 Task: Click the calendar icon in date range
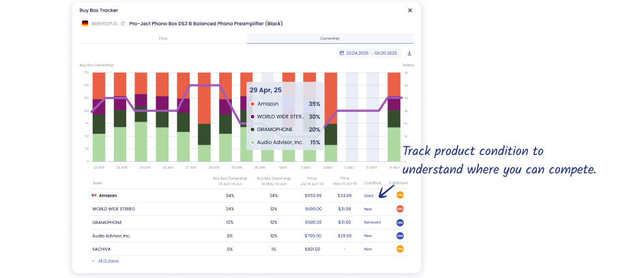(x=342, y=53)
